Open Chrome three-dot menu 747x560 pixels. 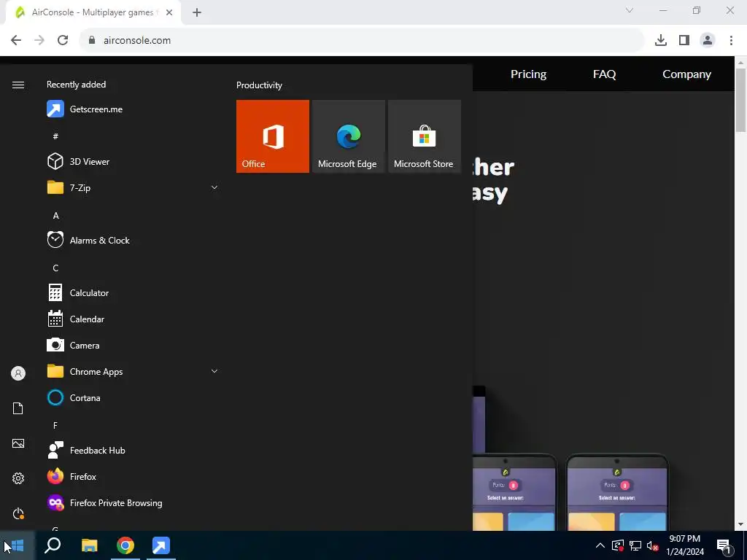point(731,41)
